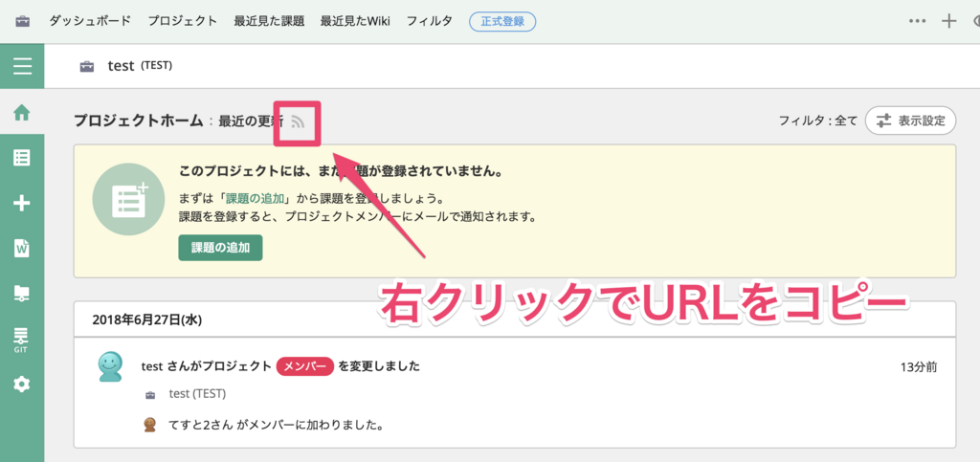Open the Git icon in sidebar

(x=21, y=338)
